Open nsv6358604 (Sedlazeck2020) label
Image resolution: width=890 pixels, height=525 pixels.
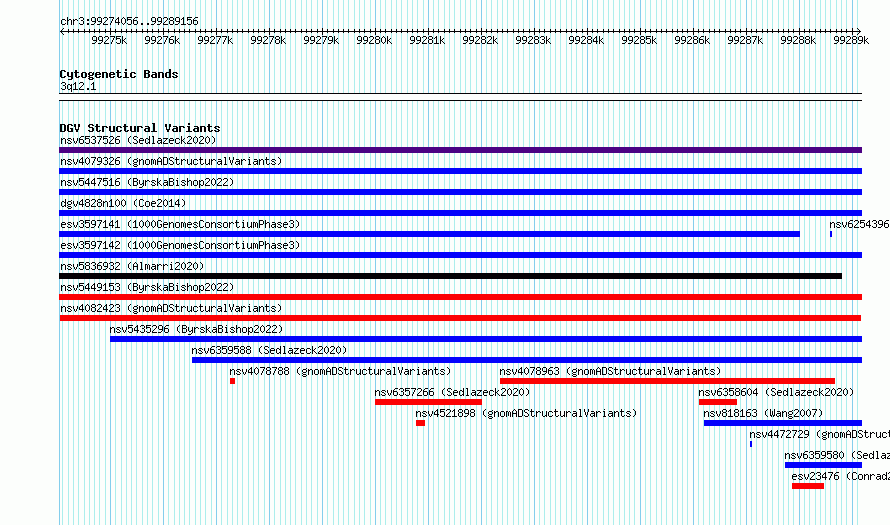pos(776,392)
